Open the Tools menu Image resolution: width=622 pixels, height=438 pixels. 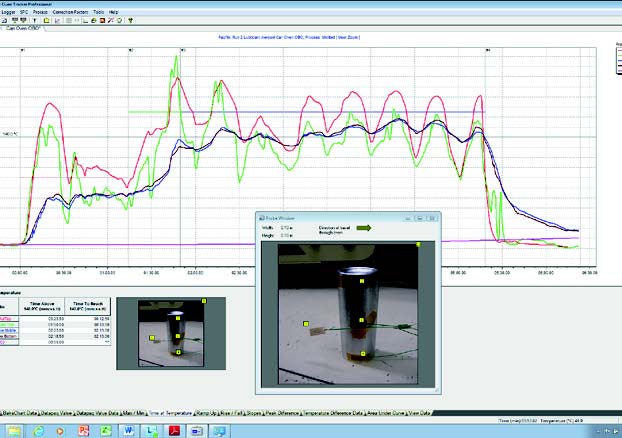click(98, 11)
